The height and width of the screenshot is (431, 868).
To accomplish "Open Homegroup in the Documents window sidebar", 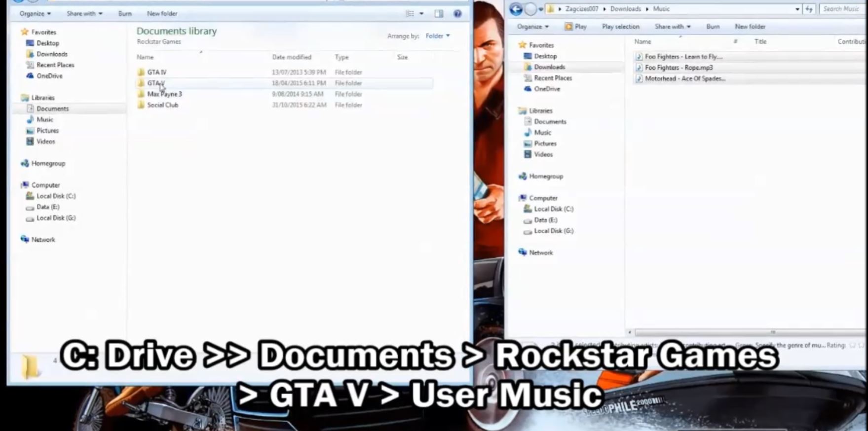I will tap(43, 163).
